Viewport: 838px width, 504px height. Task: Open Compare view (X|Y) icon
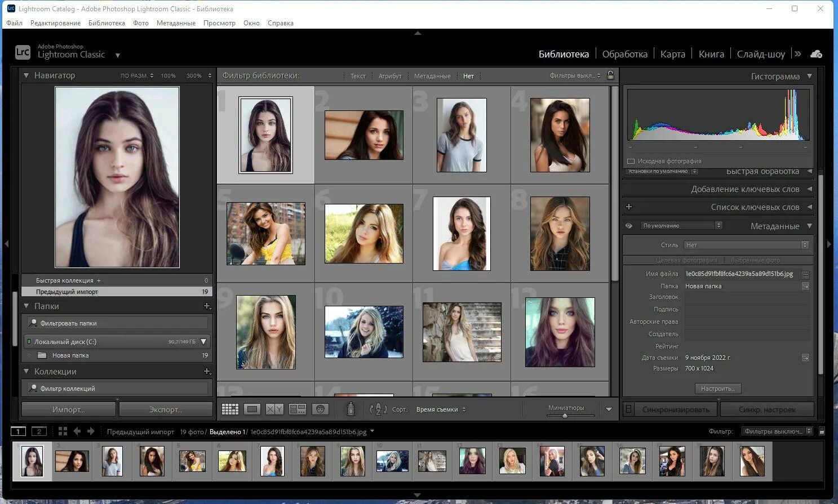(274, 409)
